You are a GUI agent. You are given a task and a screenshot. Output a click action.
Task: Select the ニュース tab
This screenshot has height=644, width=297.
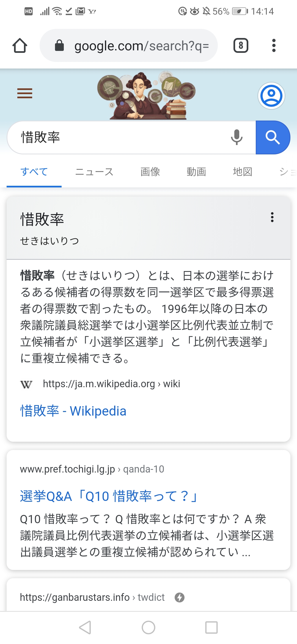94,172
